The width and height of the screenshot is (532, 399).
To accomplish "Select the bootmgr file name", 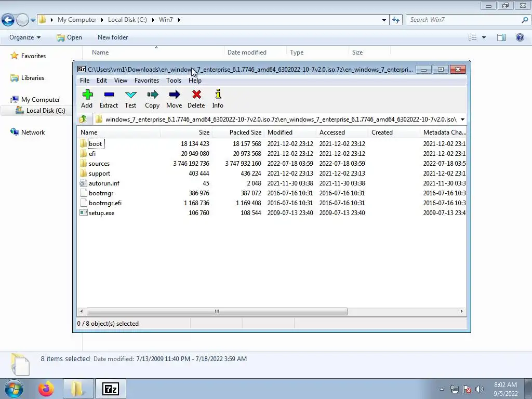I will point(101,193).
